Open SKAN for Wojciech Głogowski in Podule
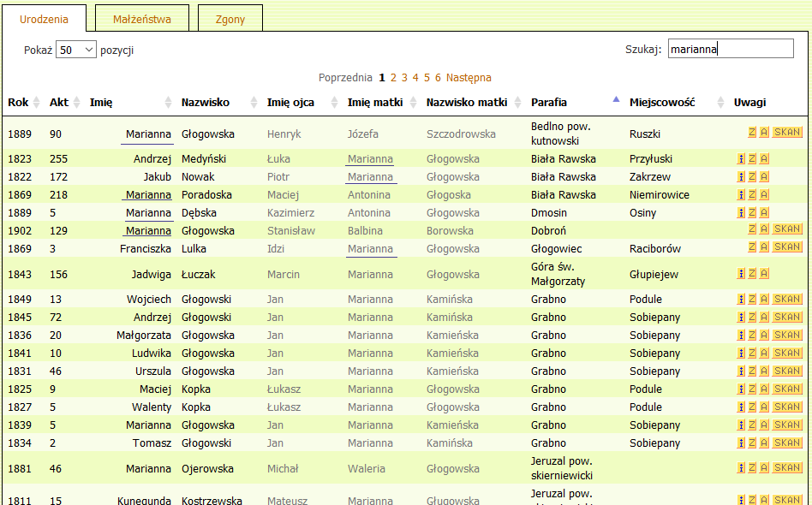812x505 pixels. coord(787,300)
